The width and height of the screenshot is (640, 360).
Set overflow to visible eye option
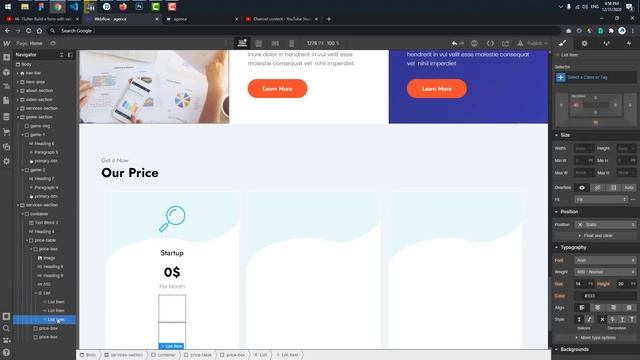coord(582,188)
